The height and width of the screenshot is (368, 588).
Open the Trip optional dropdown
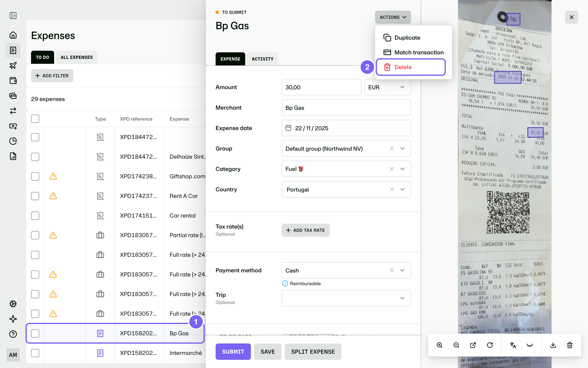[346, 298]
